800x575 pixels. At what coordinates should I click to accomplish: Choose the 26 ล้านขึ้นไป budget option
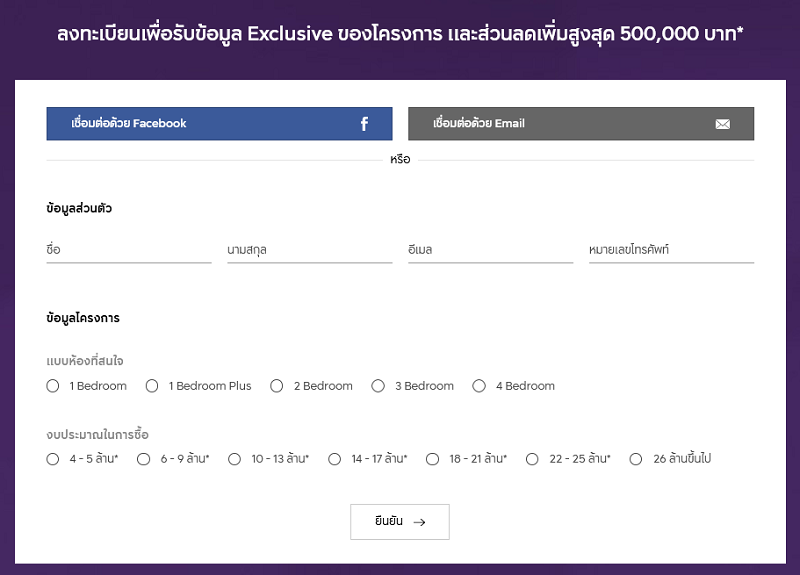point(636,459)
